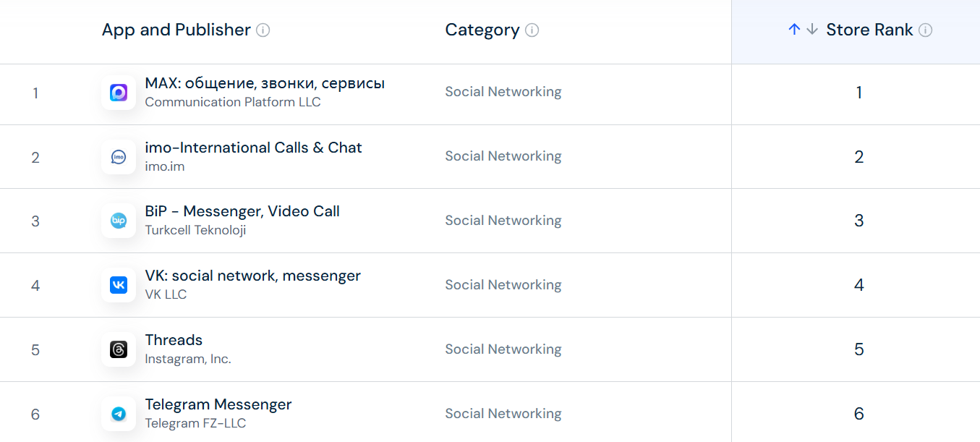The height and width of the screenshot is (442, 980).
Task: Open publisher Communication Platform LLC
Action: click(x=232, y=102)
